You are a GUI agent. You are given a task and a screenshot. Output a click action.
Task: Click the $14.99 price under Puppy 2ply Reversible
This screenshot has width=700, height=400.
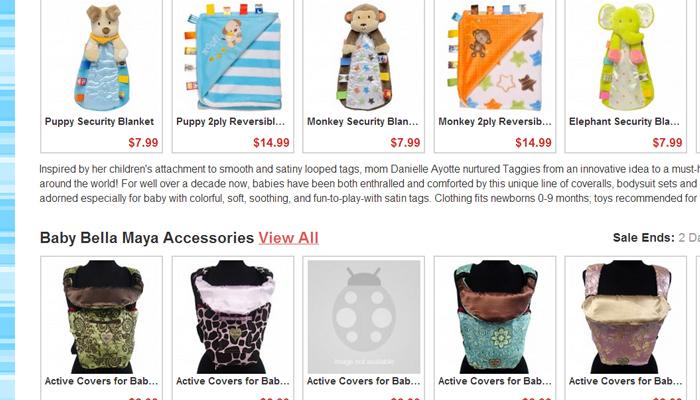click(x=271, y=142)
